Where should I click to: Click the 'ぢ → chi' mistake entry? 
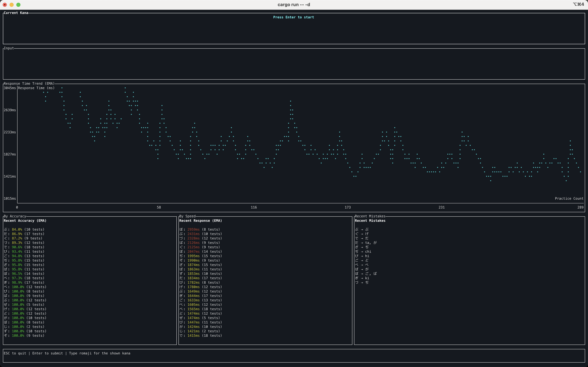(x=363, y=252)
